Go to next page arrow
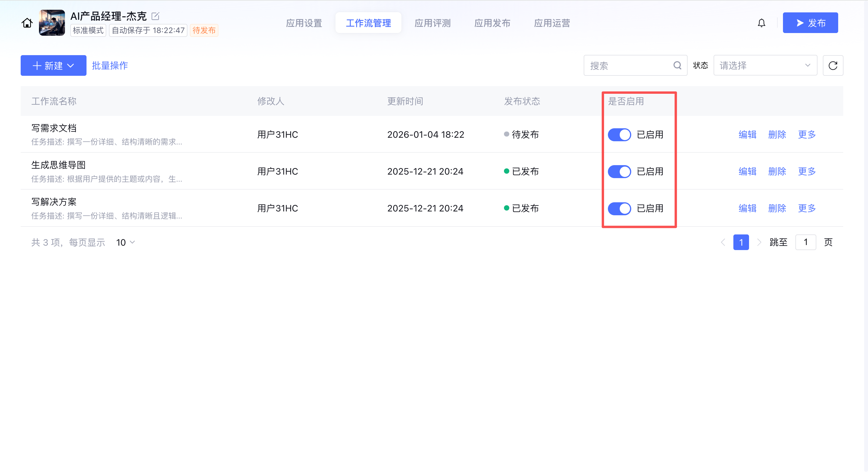This screenshot has width=868, height=473. point(759,242)
